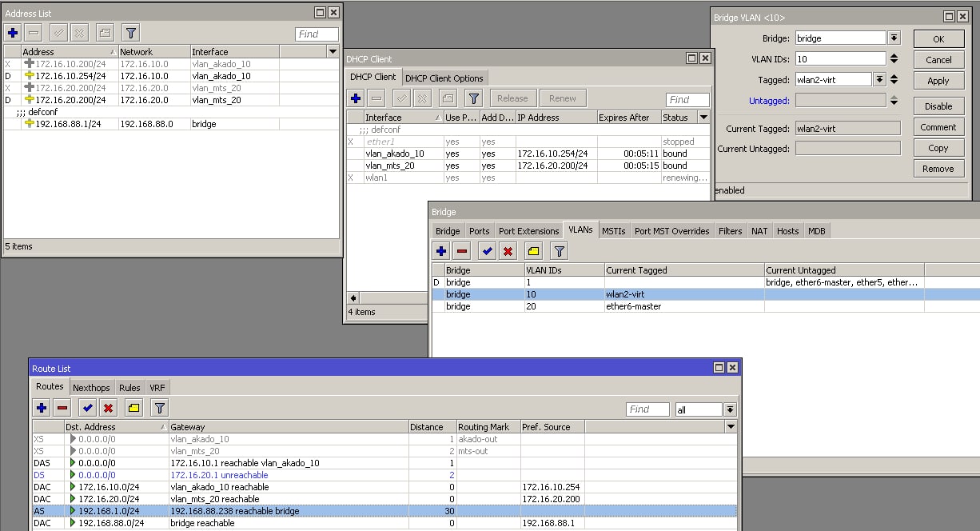Click the filter funnel icon in Address List
980x531 pixels.
(131, 33)
